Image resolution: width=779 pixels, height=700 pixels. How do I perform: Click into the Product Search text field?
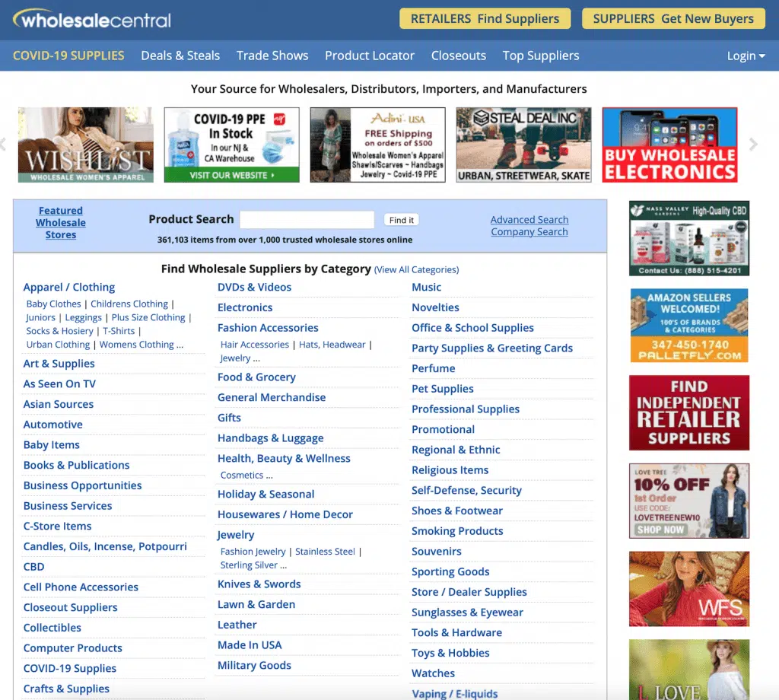[307, 220]
